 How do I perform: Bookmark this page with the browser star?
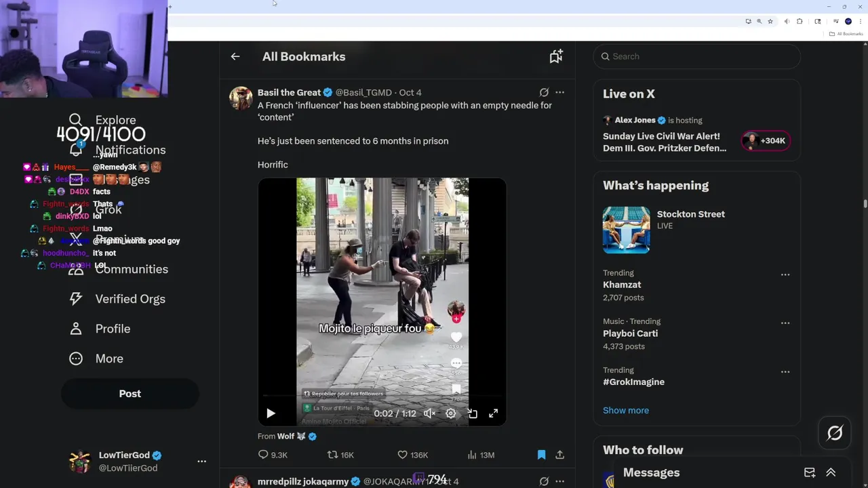coord(770,22)
